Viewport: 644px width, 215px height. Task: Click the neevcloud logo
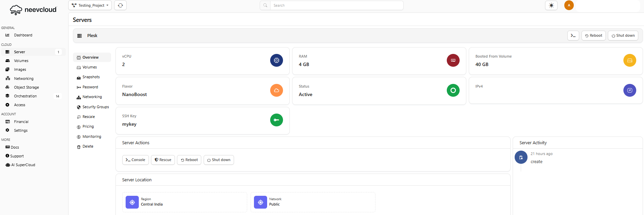33,10
